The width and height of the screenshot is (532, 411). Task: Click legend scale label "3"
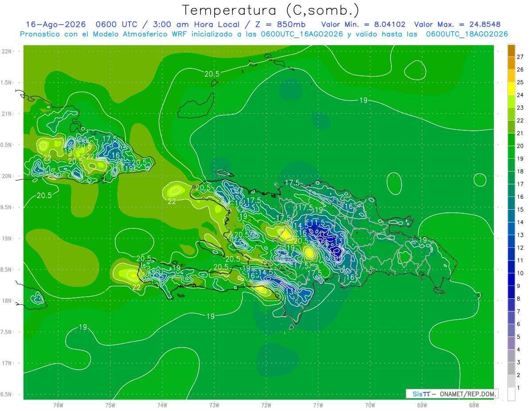519,363
